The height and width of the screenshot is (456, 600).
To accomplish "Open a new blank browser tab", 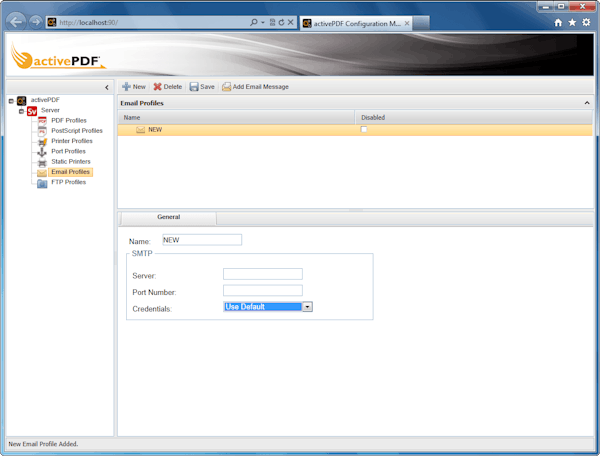I will (421, 23).
